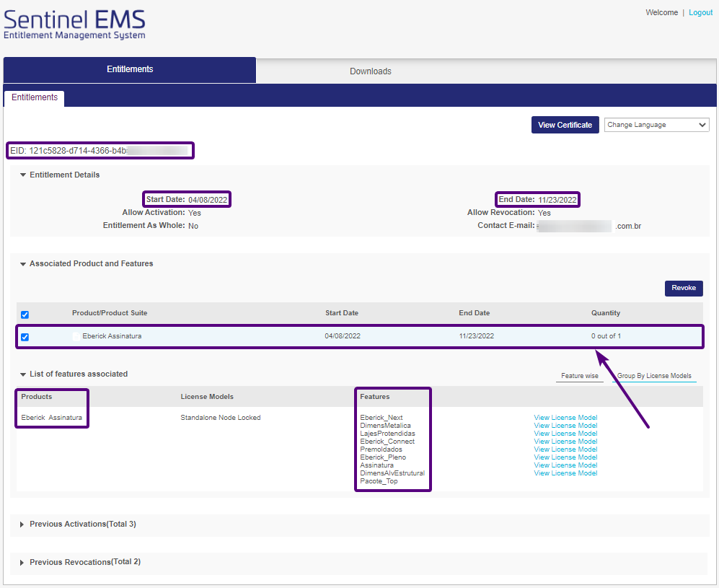Expand Previous Activations (Total 3)
This screenshot has width=719, height=588.
(22, 525)
